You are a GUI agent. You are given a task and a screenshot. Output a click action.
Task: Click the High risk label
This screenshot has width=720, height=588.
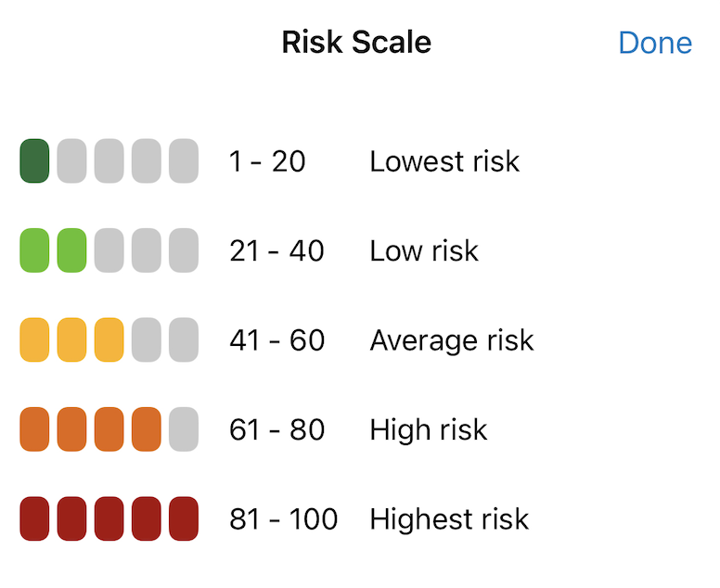429,430
